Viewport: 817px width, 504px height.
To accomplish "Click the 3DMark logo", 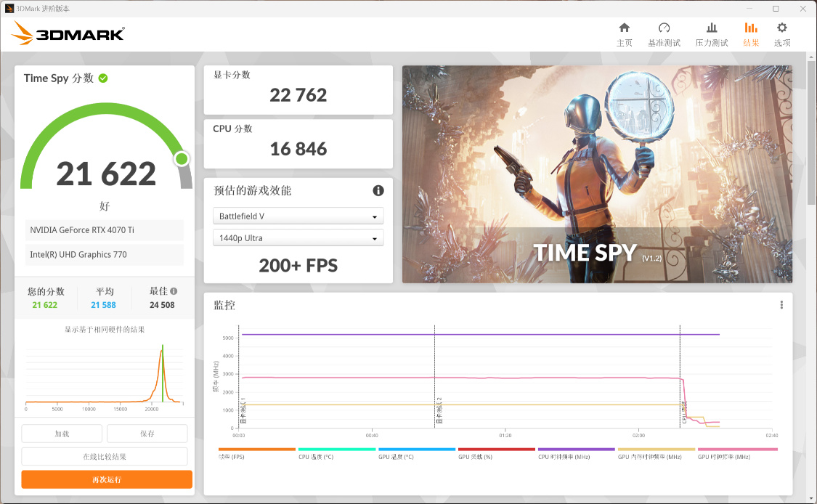I will 68,33.
